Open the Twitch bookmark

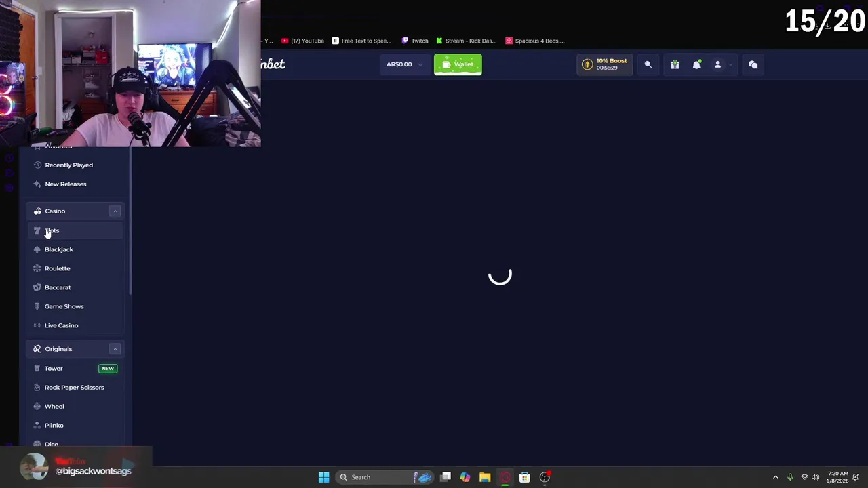coord(415,41)
